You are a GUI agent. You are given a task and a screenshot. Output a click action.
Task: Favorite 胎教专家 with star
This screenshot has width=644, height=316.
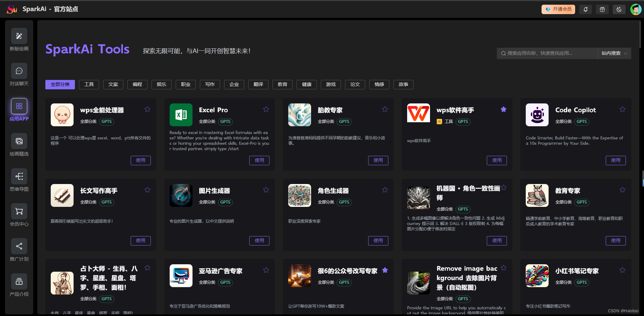coord(385,109)
